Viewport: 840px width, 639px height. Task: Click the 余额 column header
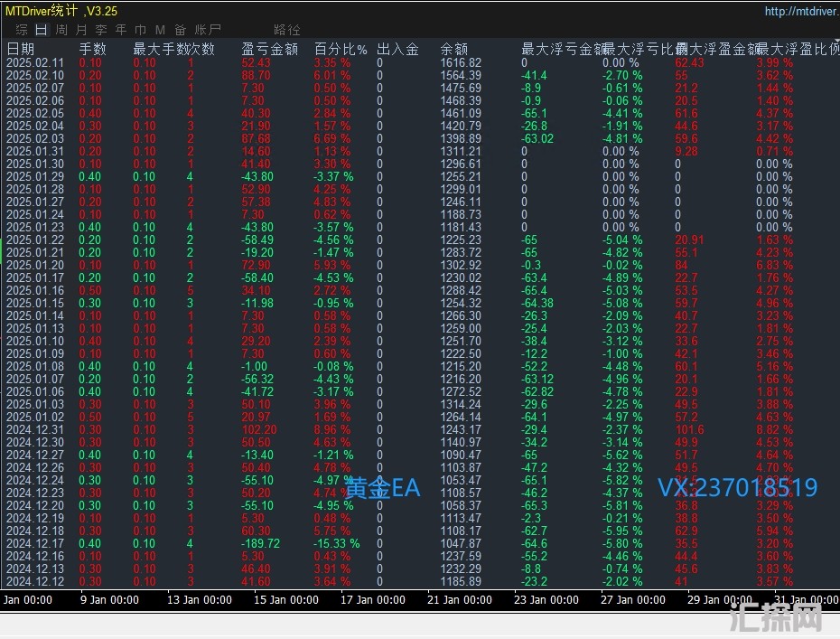pyautogui.click(x=454, y=49)
